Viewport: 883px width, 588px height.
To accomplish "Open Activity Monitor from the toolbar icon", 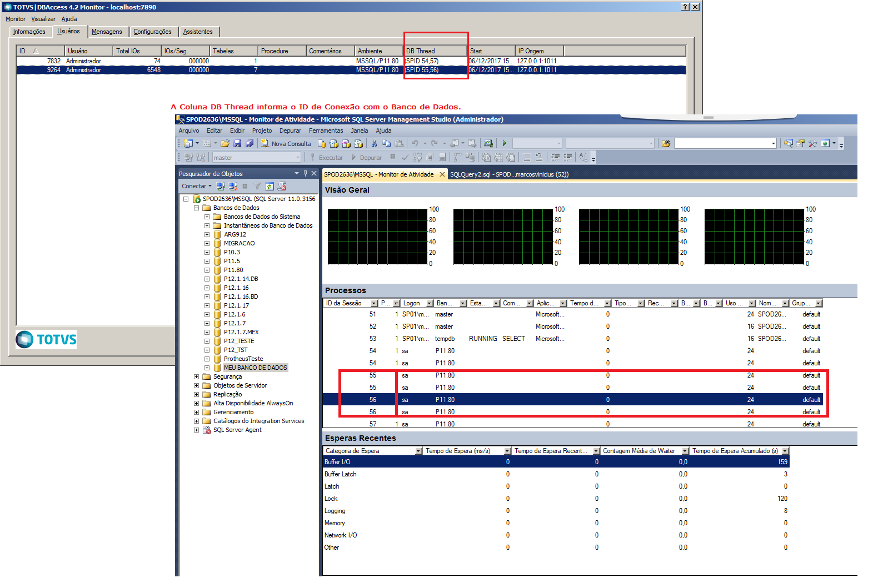I will tap(488, 143).
